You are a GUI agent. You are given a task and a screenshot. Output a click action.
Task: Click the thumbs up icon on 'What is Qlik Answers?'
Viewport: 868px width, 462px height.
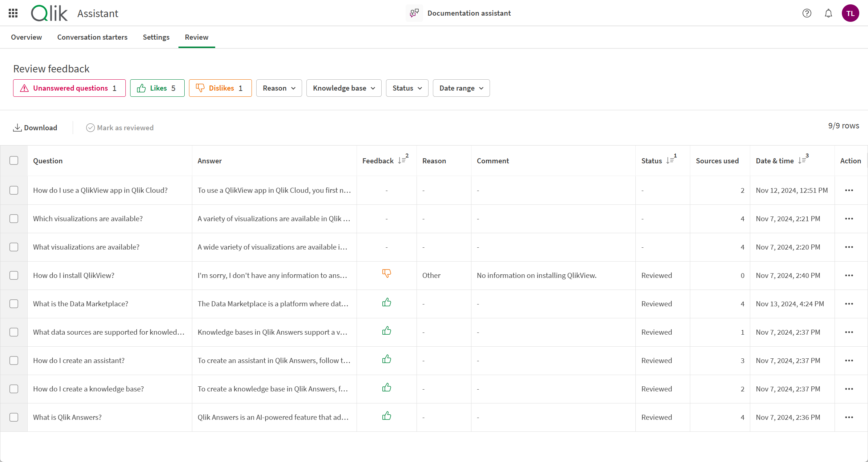[386, 416]
